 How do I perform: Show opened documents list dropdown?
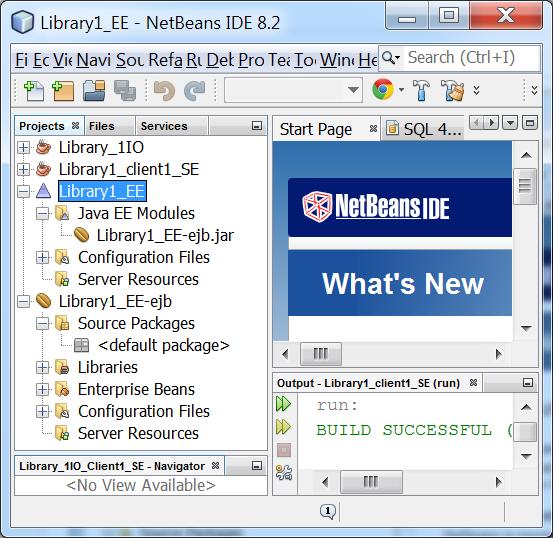coord(510,123)
